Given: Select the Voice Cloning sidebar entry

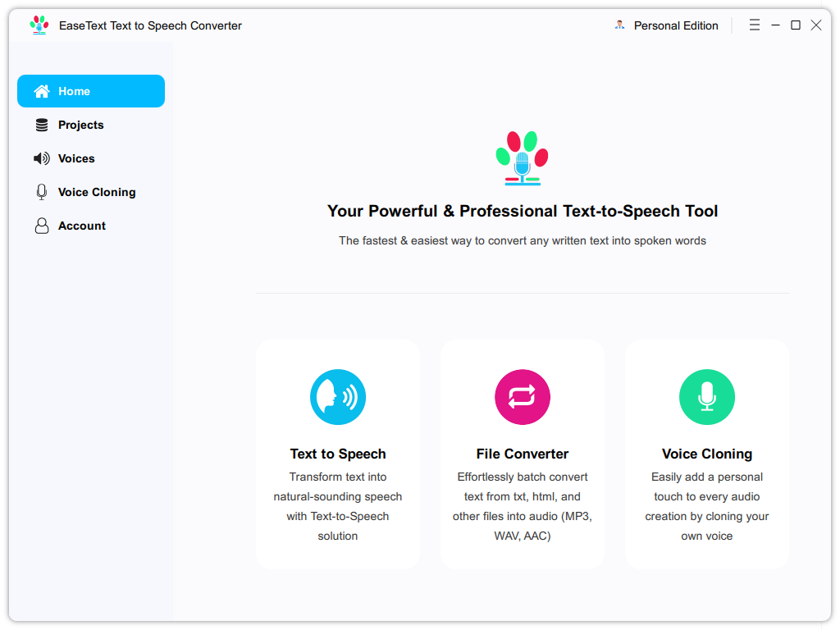Looking at the screenshot, I should [x=97, y=192].
